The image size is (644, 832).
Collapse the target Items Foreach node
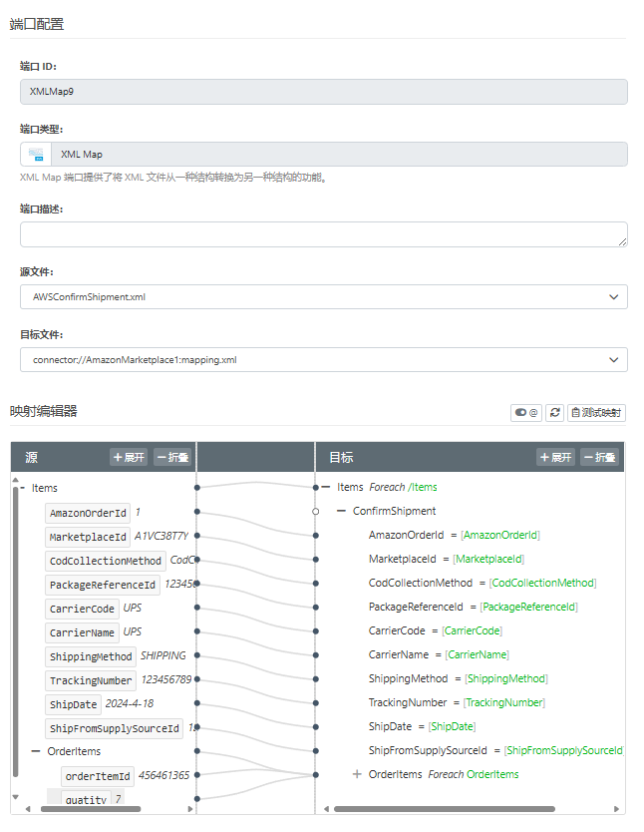tap(325, 488)
